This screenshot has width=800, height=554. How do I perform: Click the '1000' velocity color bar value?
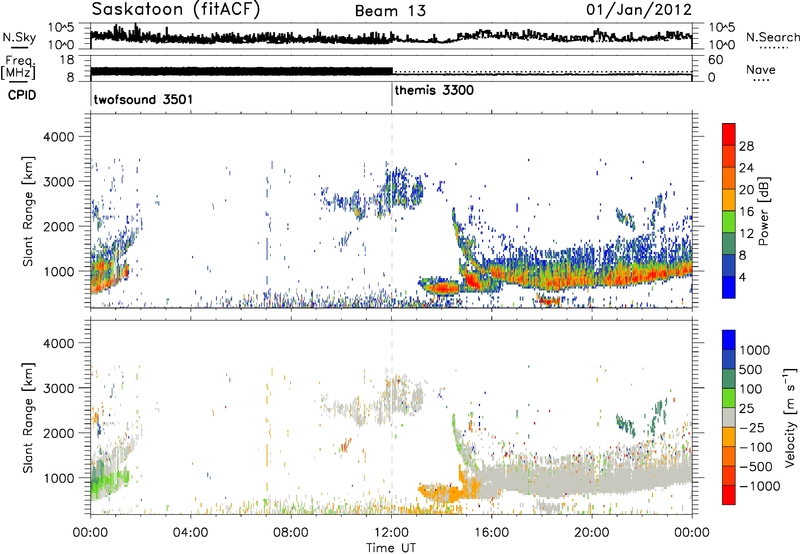click(755, 350)
